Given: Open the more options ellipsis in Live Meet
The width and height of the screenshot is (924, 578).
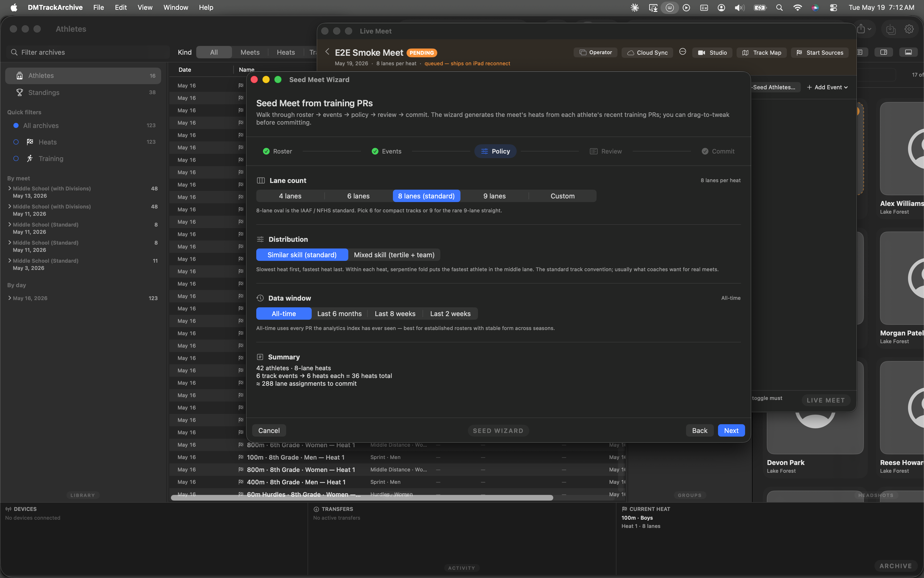Looking at the screenshot, I should click(x=683, y=52).
